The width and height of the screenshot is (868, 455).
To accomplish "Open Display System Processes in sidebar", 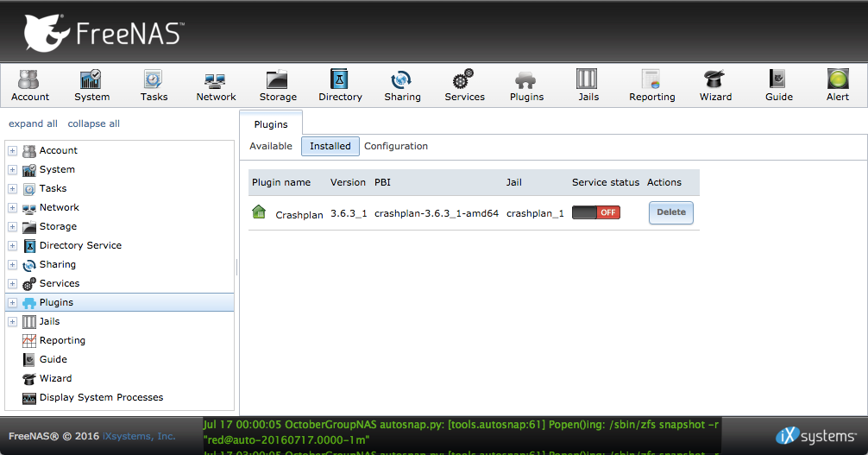I will (101, 397).
